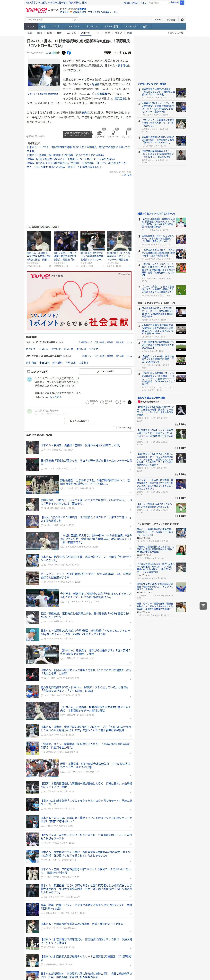This screenshot has width=210, height=980.
Task: Click もっと見る(25件) to load comments
Action: pos(79,421)
